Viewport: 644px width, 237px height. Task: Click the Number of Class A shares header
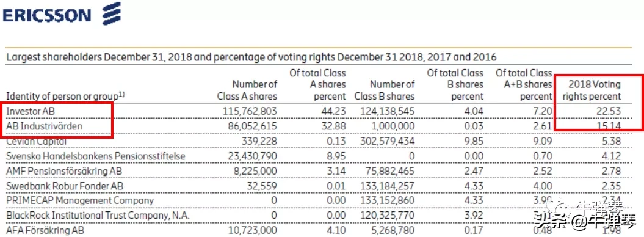[x=247, y=91]
